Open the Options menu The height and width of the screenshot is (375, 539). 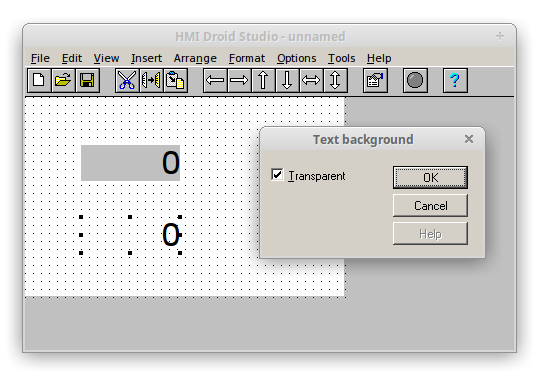pyautogui.click(x=297, y=58)
